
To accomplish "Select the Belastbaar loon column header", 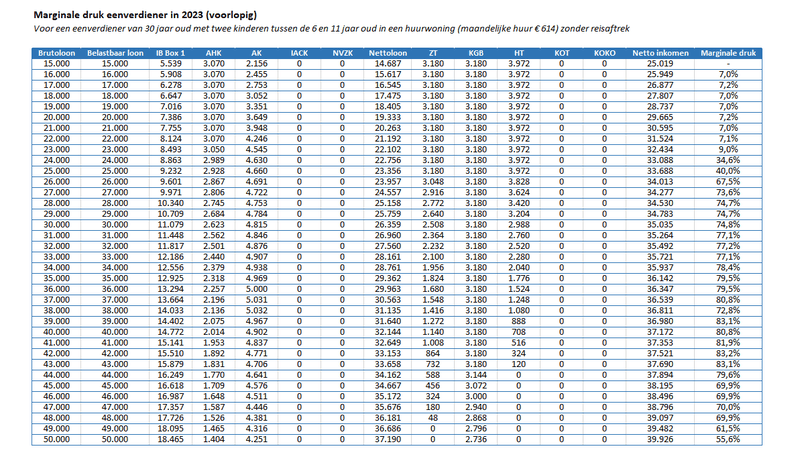I will tap(115, 53).
